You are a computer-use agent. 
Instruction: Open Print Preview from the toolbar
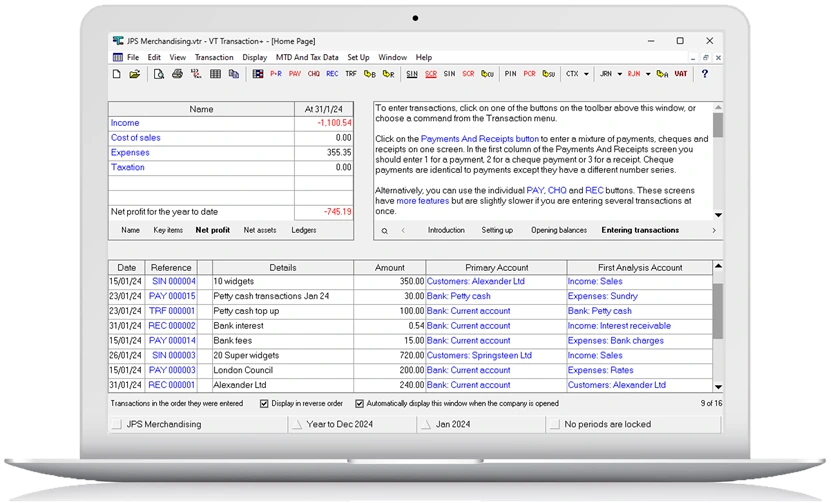coord(158,74)
